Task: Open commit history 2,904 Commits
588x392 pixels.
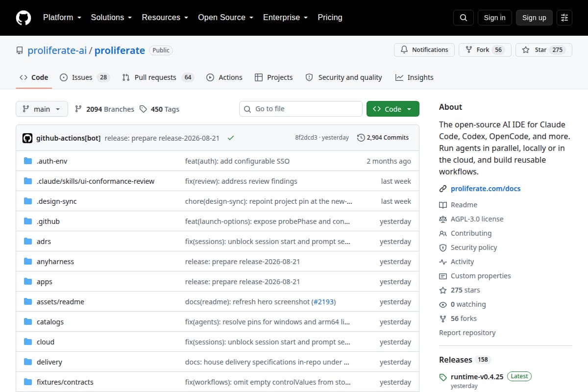Action: (x=383, y=138)
